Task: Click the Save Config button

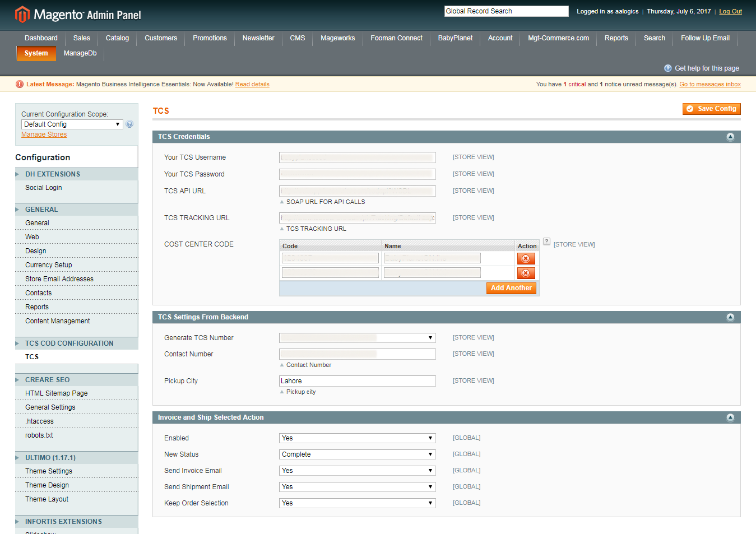Action: (x=711, y=109)
